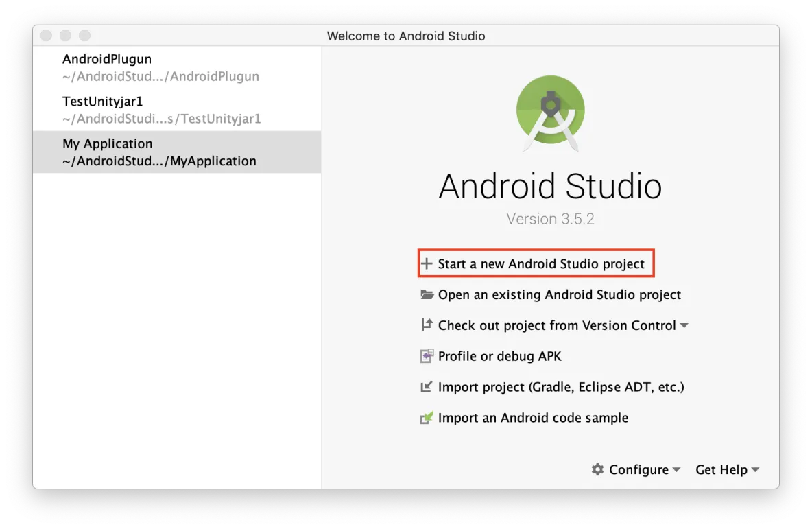This screenshot has width=812, height=529.
Task: Click the Import project arrow icon
Action: pos(426,386)
